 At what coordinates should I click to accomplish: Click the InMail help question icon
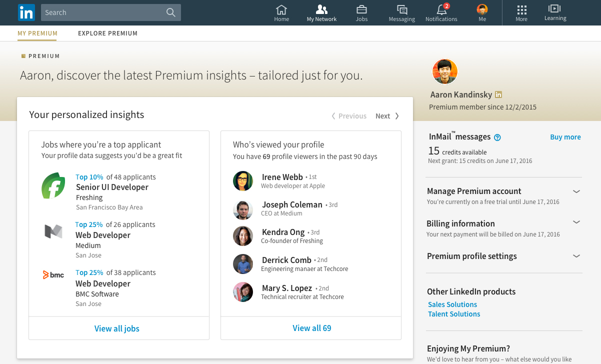497,137
